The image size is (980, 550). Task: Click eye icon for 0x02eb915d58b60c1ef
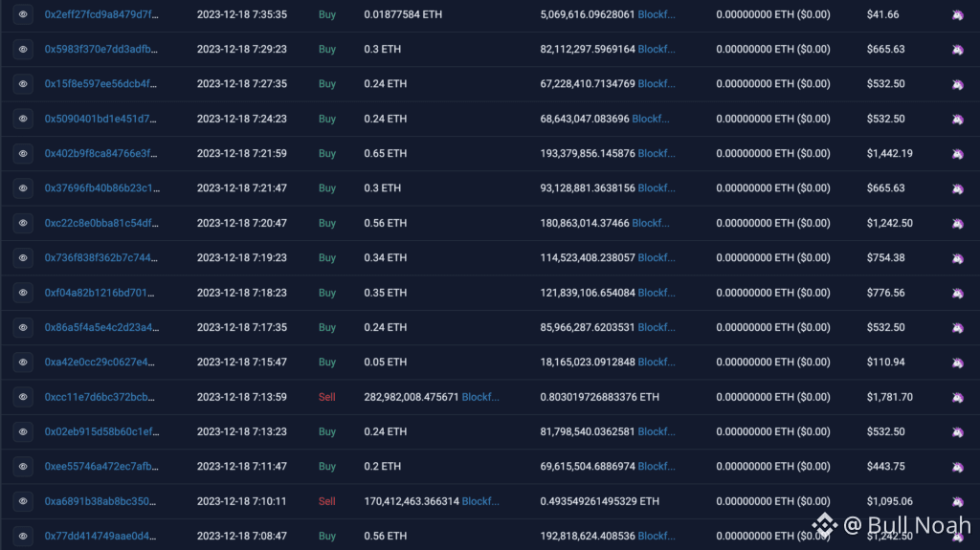coord(23,432)
